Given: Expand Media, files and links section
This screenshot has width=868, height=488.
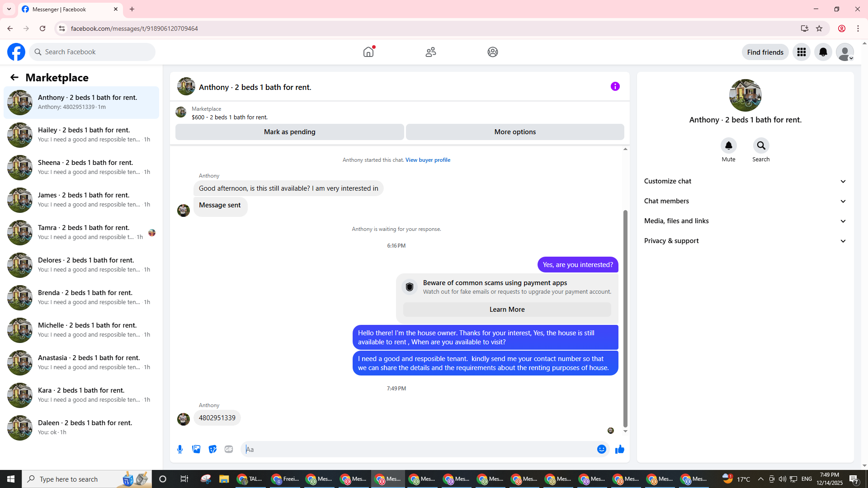Looking at the screenshot, I should (745, 221).
